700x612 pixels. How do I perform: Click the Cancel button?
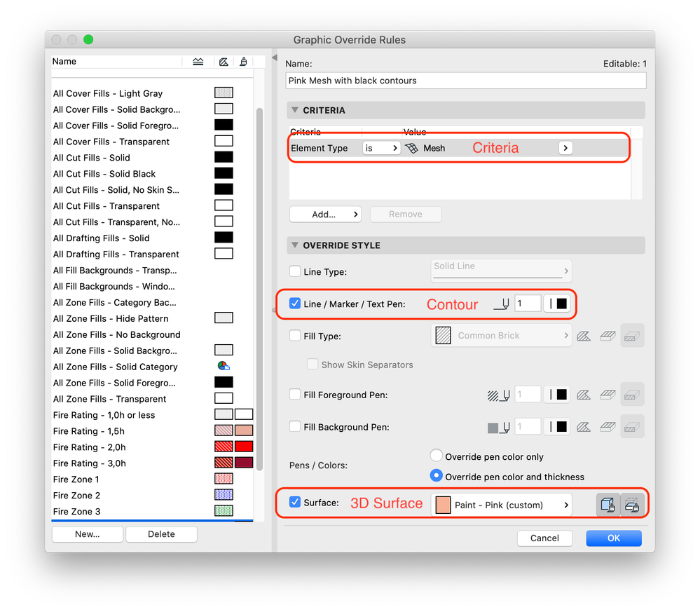[x=544, y=538]
